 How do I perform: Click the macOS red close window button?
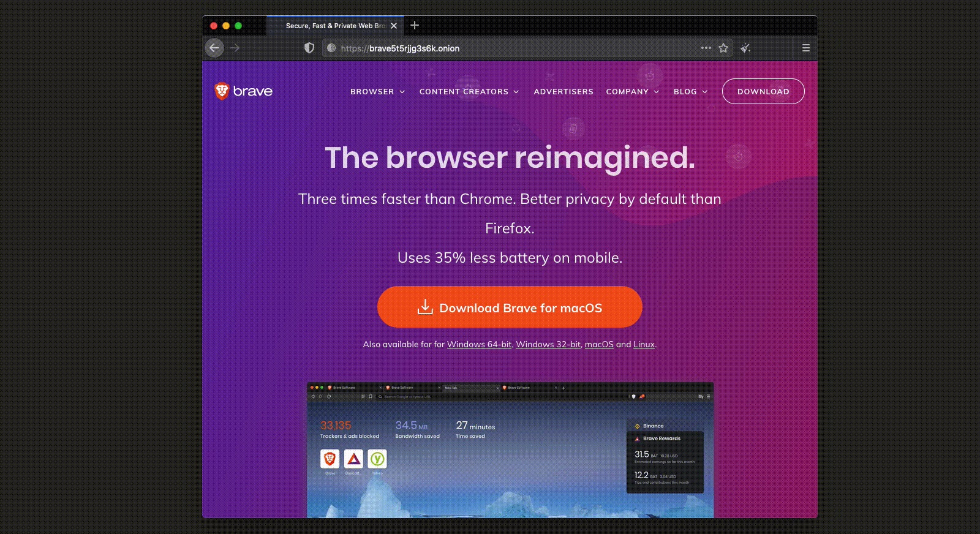pos(214,26)
